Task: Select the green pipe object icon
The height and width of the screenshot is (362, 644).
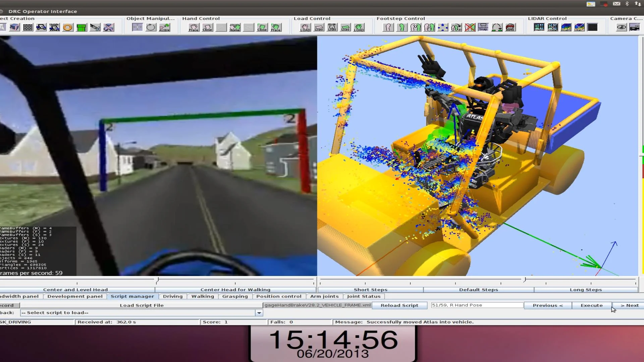Action: point(82,27)
